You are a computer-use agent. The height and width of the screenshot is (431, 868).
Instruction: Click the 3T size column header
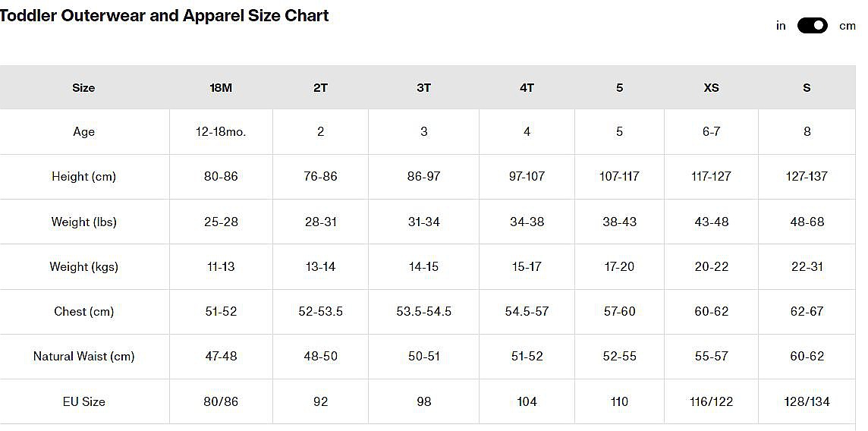point(423,87)
